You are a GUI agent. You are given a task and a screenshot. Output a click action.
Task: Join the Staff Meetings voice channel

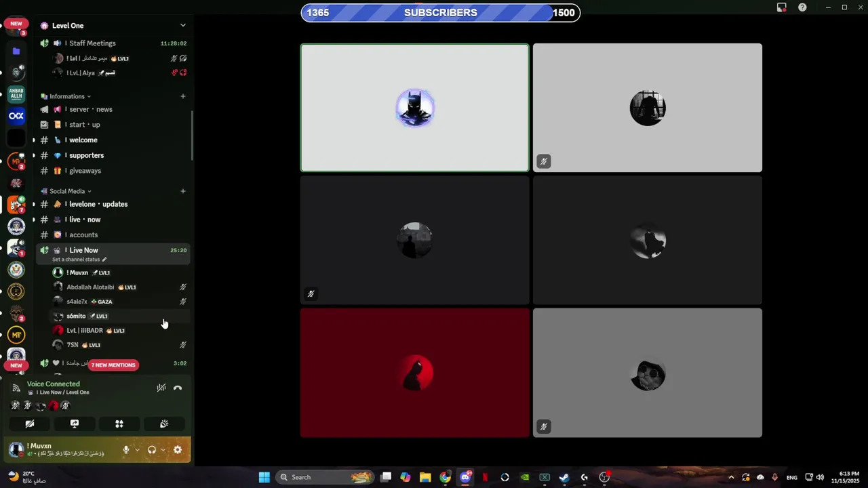point(113,43)
